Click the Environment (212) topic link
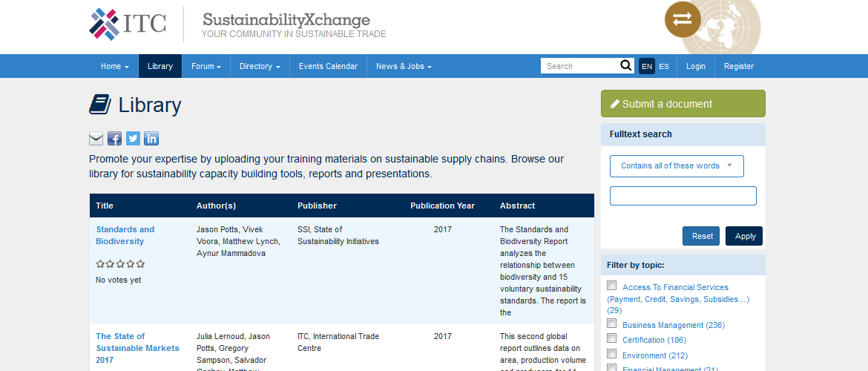868x371 pixels. point(655,355)
